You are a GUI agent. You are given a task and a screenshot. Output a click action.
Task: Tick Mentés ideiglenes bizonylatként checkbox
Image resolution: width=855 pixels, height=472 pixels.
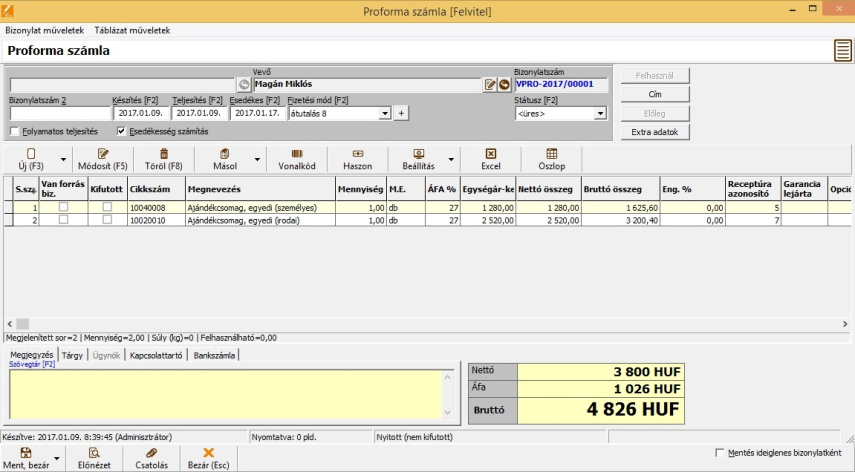[x=721, y=453]
